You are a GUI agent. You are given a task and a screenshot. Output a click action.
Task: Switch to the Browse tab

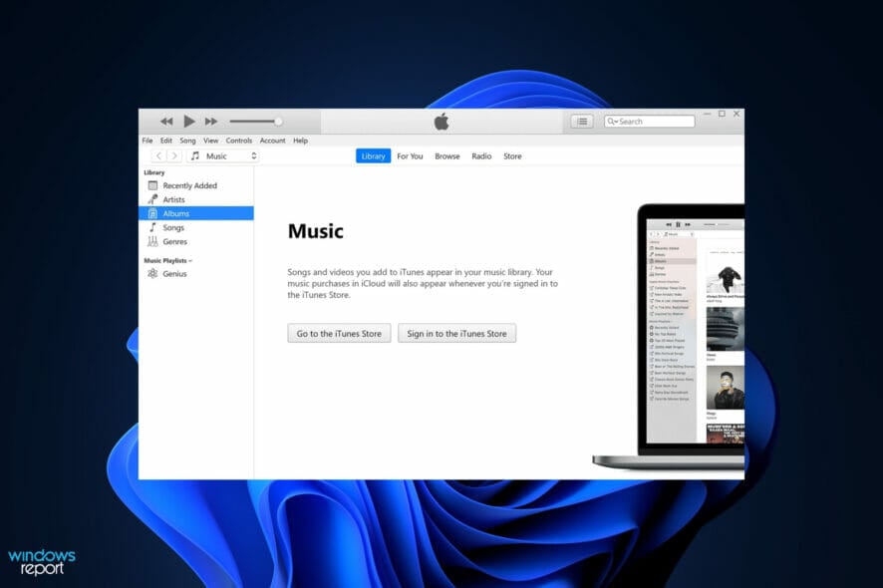[447, 156]
